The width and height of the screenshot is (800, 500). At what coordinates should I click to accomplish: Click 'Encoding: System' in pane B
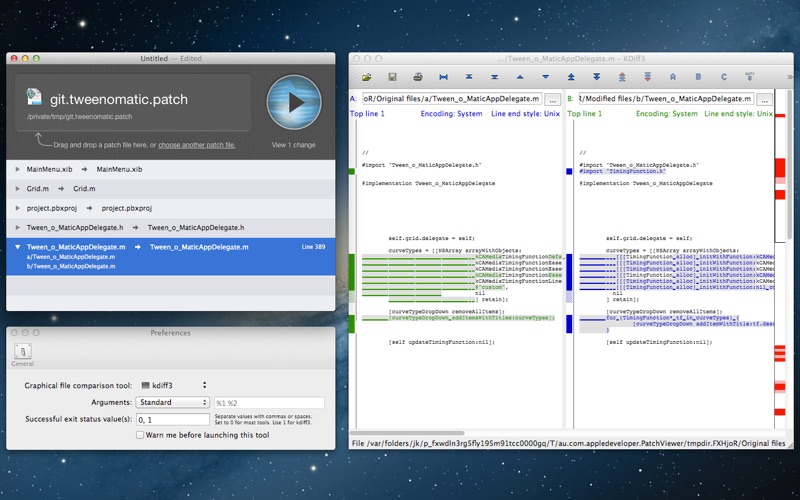[666, 114]
